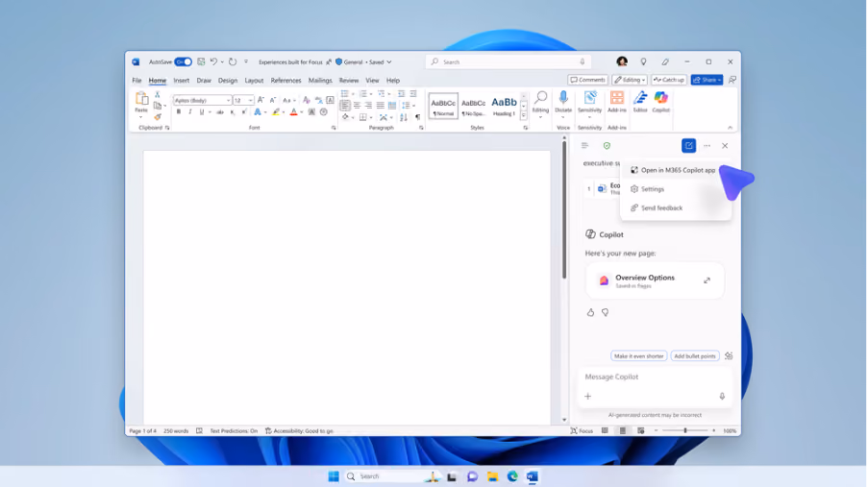Image resolution: width=868 pixels, height=487 pixels.
Task: Click the Clear Formatting icon
Action: point(306,100)
